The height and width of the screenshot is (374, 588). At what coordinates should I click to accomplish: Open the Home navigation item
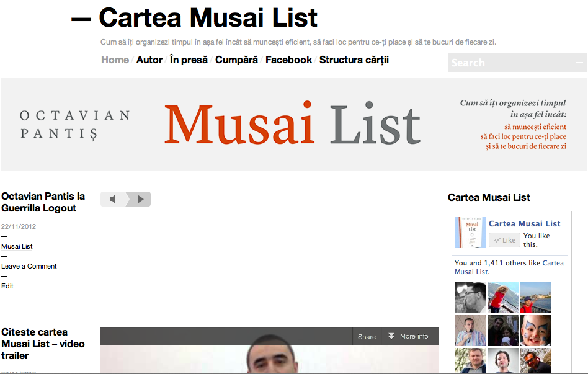coord(114,60)
